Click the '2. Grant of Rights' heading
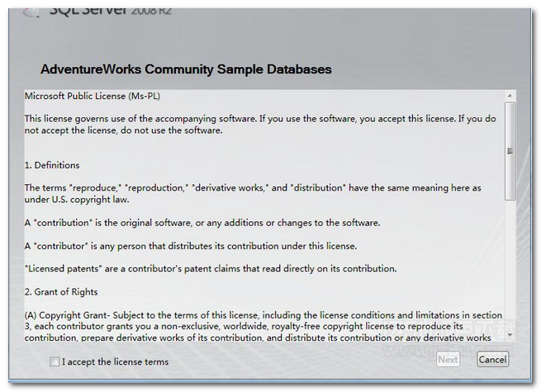Screen dimensions: 541x392 [61, 292]
